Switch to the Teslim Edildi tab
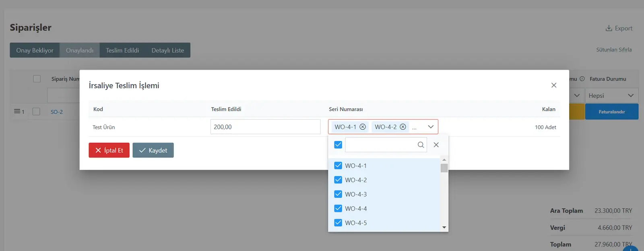644x251 pixels. (122, 50)
